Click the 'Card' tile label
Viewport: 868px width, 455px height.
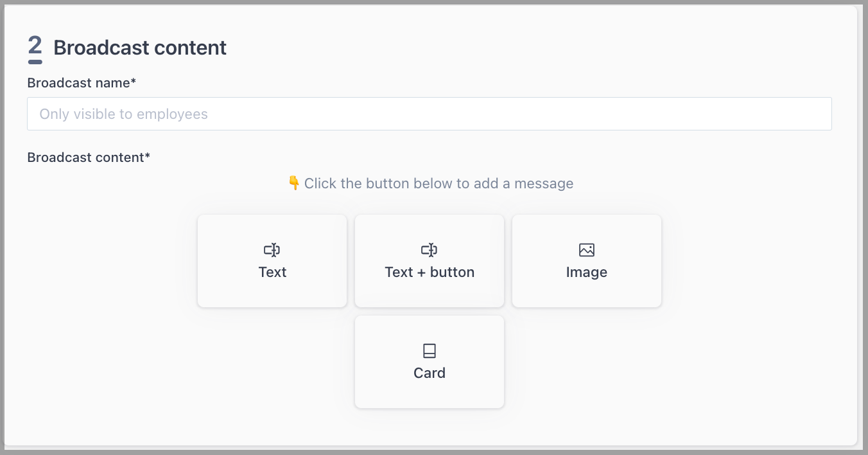click(x=430, y=373)
